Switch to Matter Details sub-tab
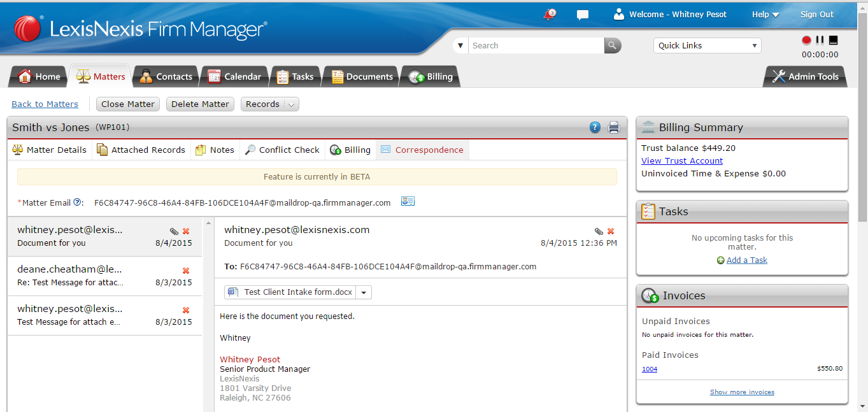This screenshot has width=868, height=412. tap(49, 150)
